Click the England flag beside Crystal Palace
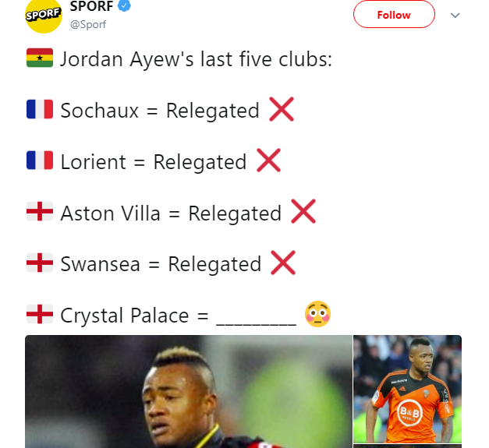The width and height of the screenshot is (489, 448). coord(39,315)
